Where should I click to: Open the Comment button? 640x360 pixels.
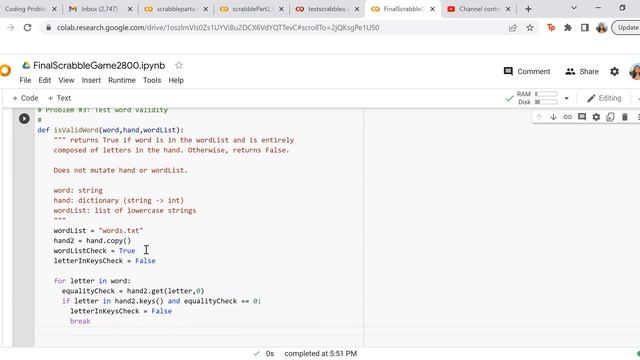click(x=527, y=71)
